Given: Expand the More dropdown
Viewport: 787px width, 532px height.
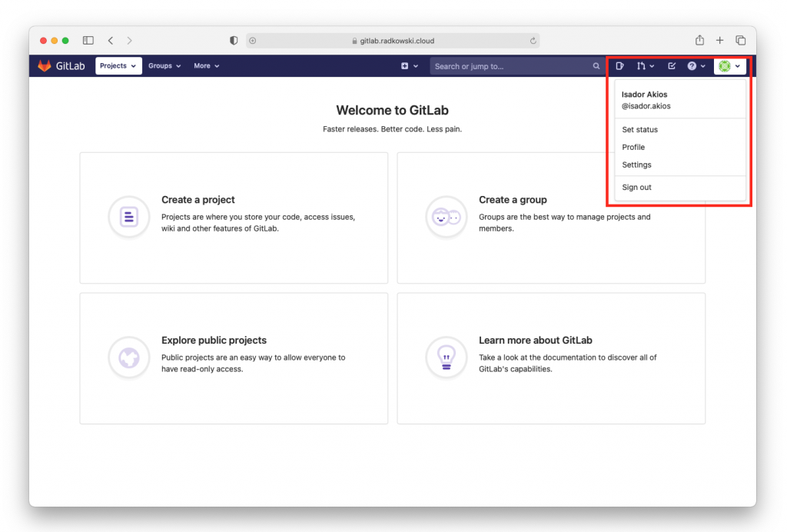Looking at the screenshot, I should pyautogui.click(x=206, y=66).
